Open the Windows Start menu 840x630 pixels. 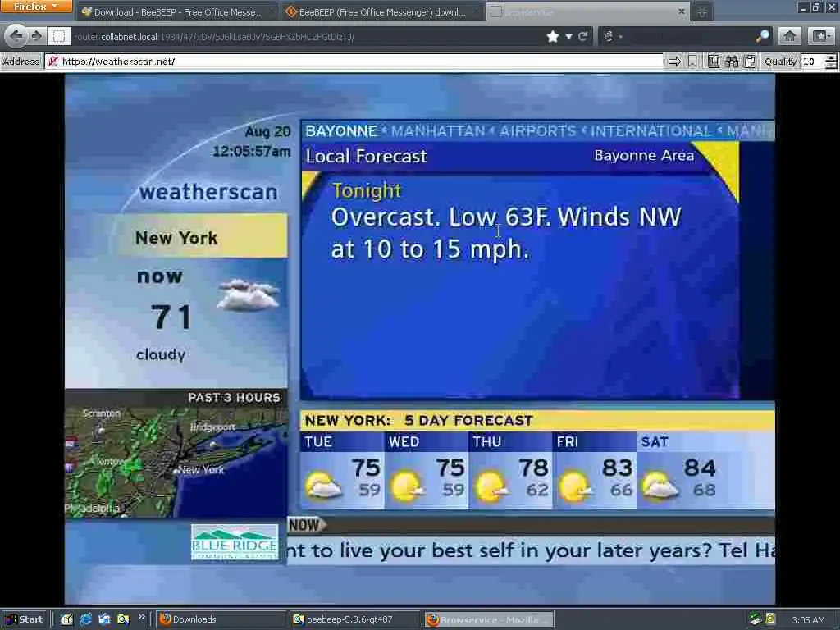point(25,619)
